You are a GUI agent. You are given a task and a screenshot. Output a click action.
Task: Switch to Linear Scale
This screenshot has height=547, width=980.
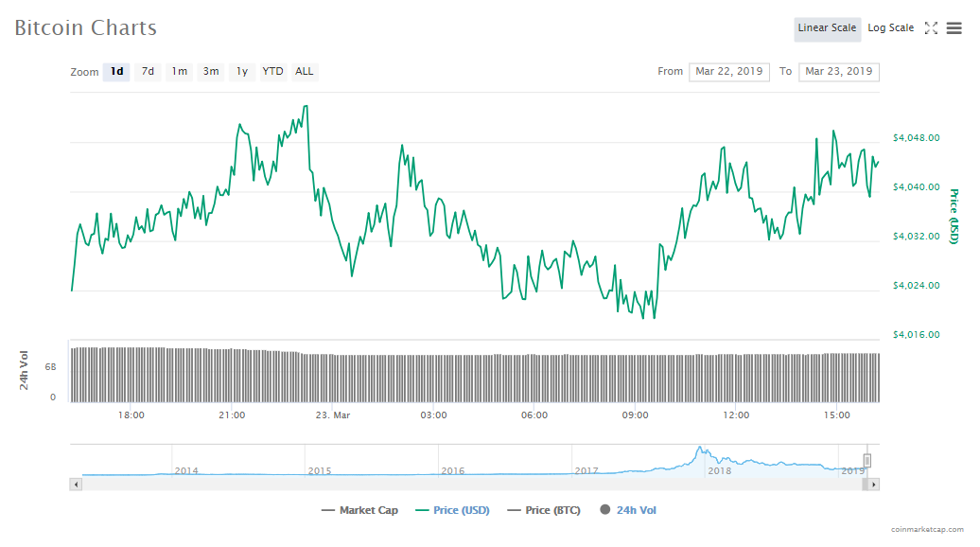tap(827, 28)
